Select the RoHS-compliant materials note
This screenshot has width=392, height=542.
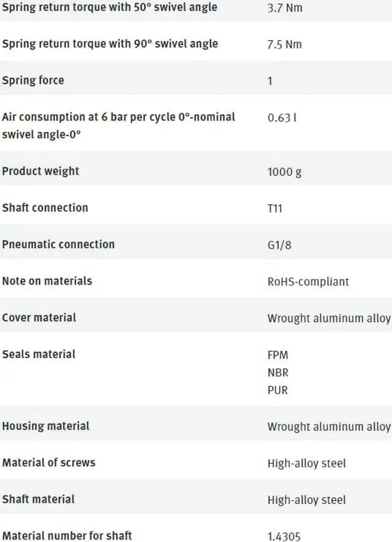click(x=308, y=281)
